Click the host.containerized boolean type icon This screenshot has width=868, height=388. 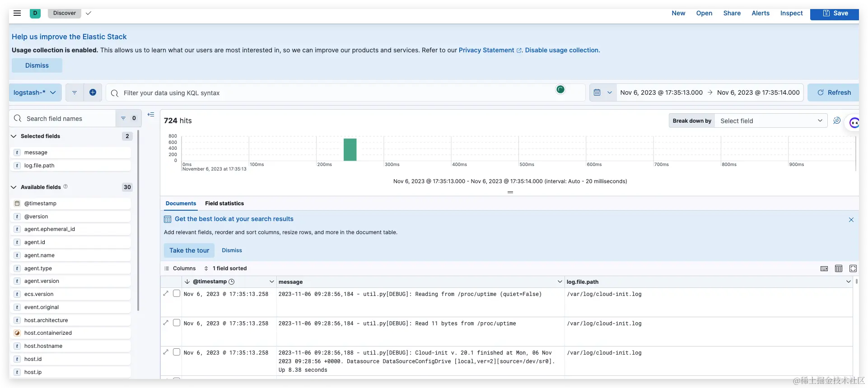pos(17,333)
